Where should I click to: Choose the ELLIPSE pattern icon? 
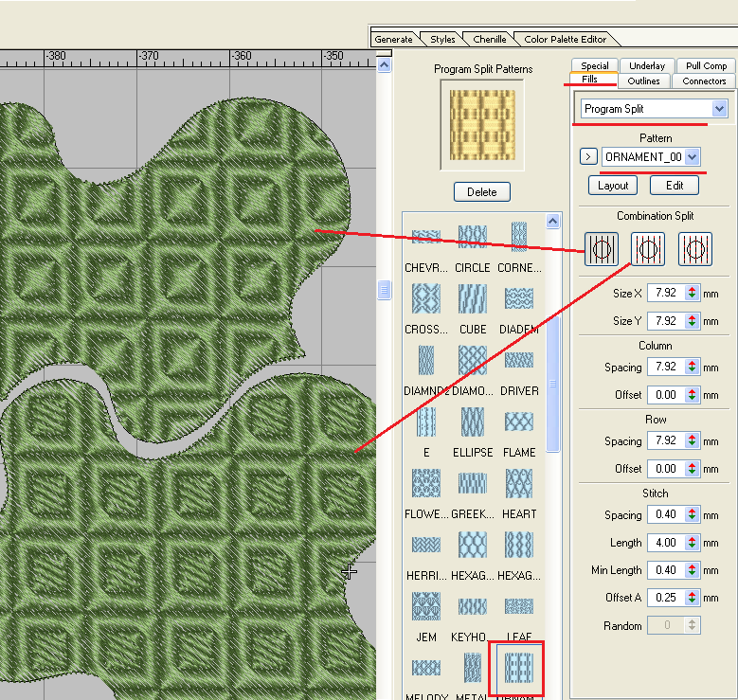coord(472,422)
